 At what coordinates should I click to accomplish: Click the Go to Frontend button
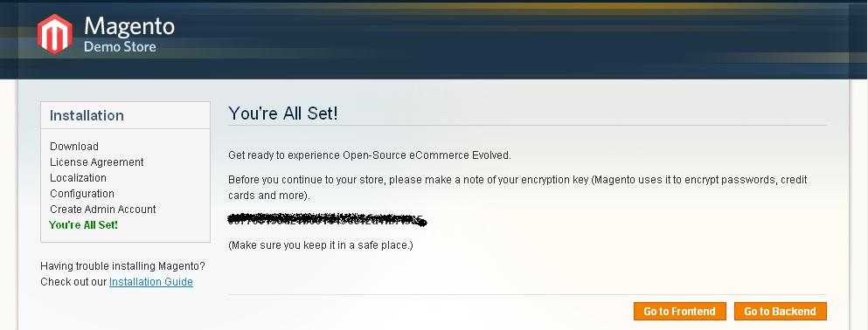(680, 311)
